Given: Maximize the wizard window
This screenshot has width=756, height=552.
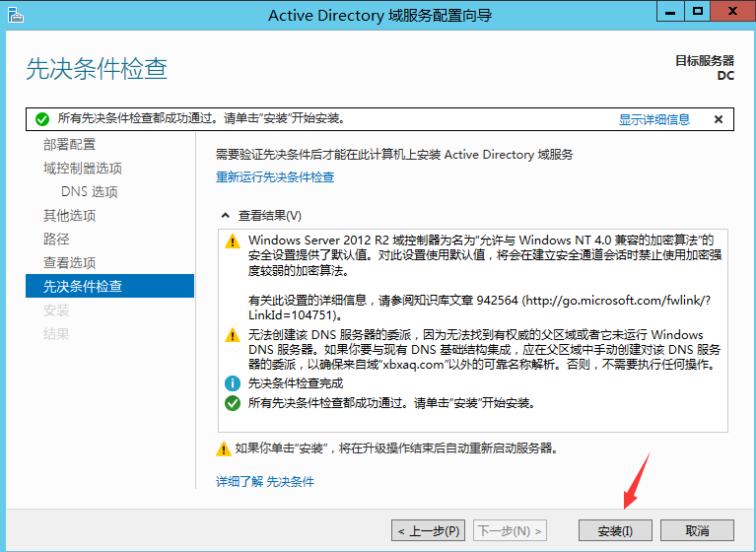Looking at the screenshot, I should pos(697,11).
